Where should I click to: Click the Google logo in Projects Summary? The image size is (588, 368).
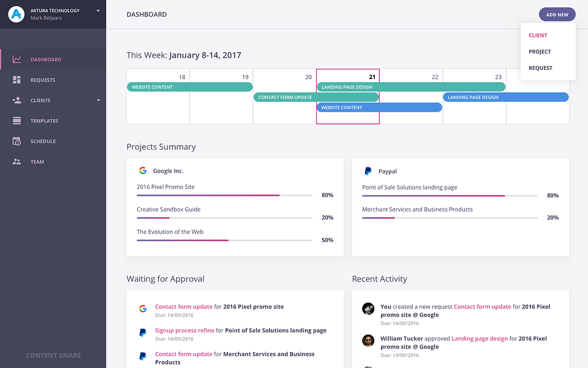click(143, 171)
